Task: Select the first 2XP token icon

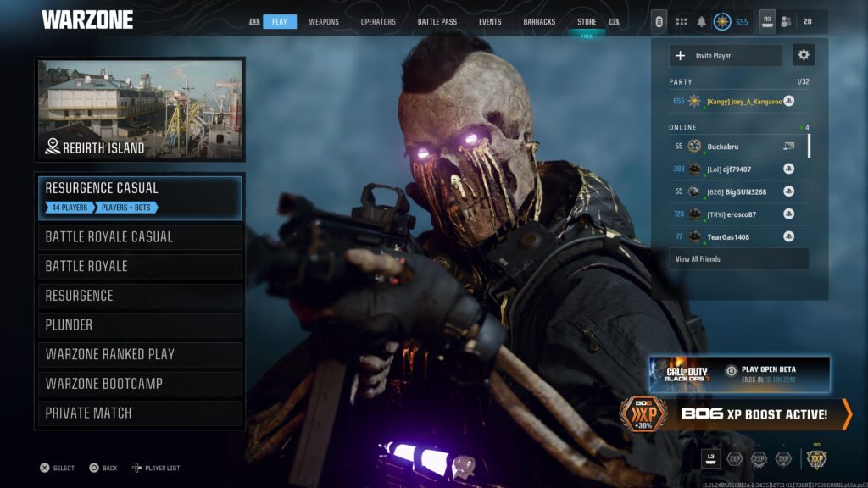Action: click(x=734, y=458)
